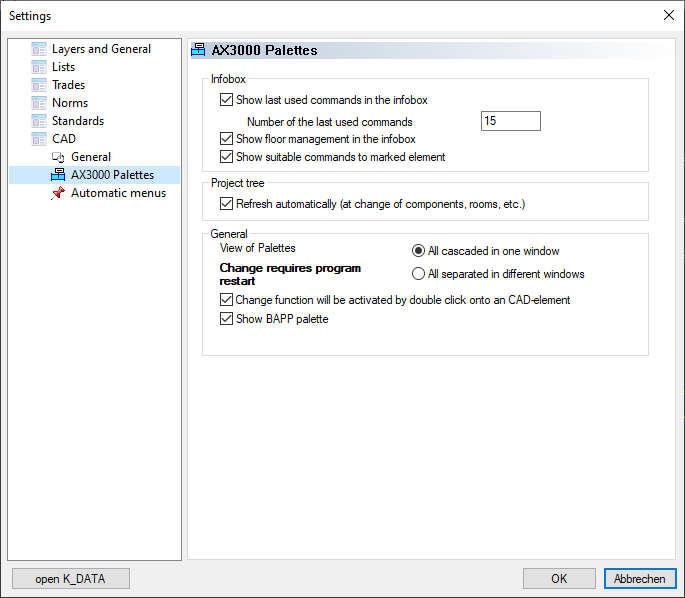The width and height of the screenshot is (685, 598).
Task: Click the open K_DATA button
Action: click(71, 579)
